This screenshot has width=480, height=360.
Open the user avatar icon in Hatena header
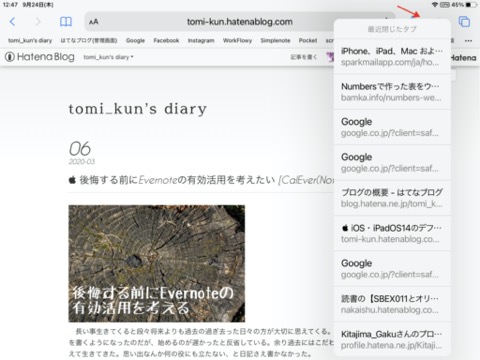click(x=330, y=57)
